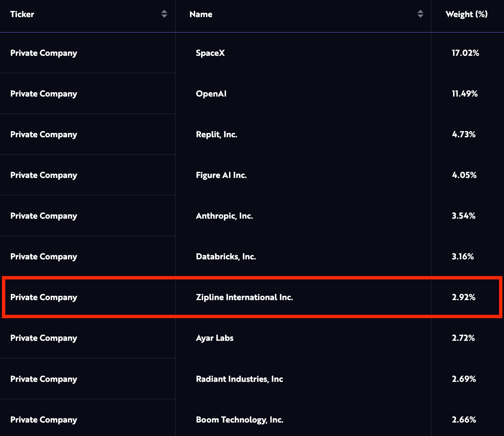Click the Ticker column sort arrows
The image size is (504, 436).
[x=164, y=14]
